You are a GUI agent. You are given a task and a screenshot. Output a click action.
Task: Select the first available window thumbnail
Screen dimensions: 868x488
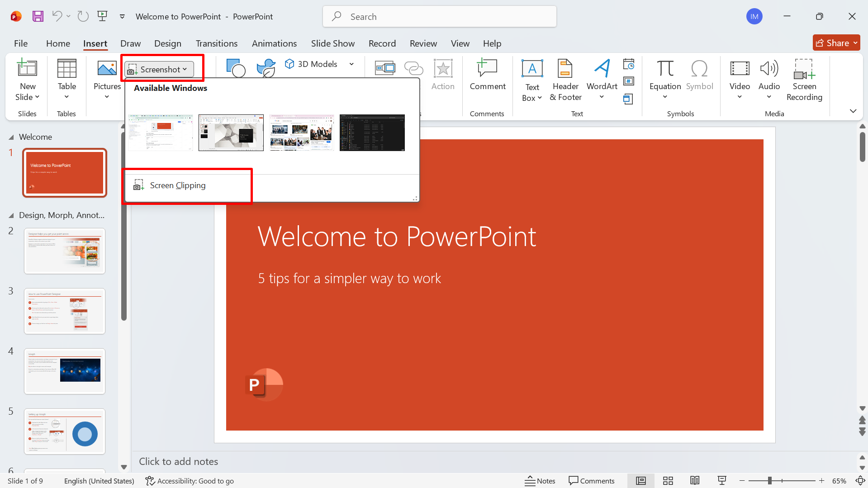161,133
